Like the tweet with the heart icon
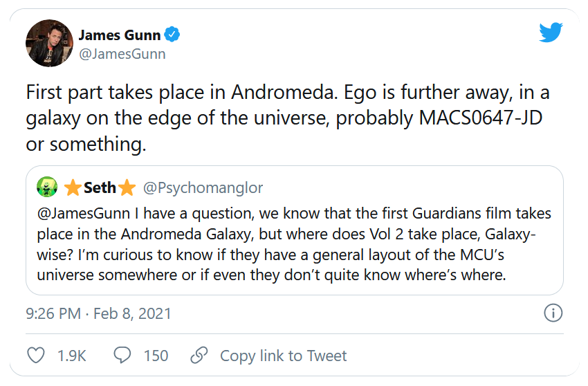The width and height of the screenshot is (588, 386). [x=35, y=356]
